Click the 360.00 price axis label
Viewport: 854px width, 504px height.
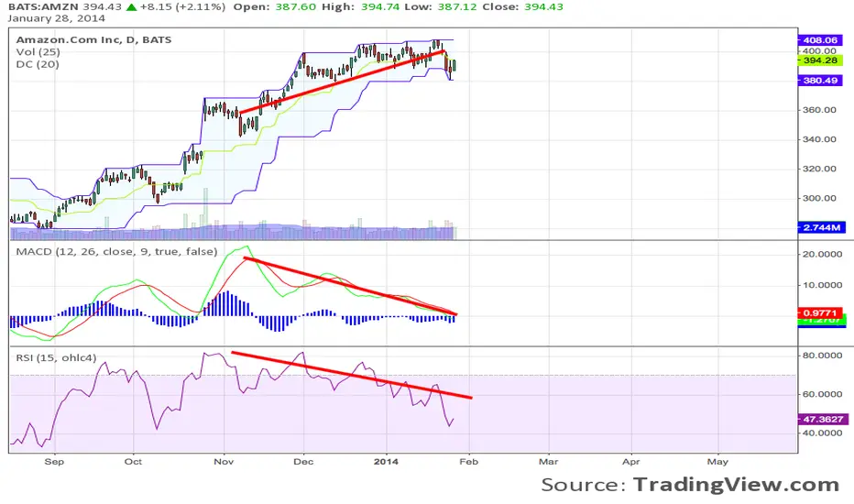pyautogui.click(x=819, y=110)
